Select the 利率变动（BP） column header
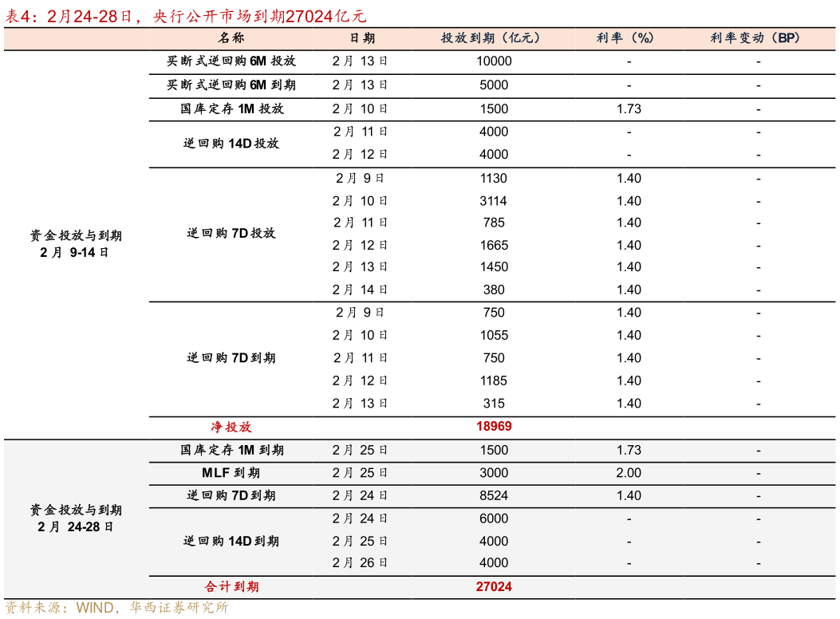Viewport: 840px width, 619px height. 758,38
